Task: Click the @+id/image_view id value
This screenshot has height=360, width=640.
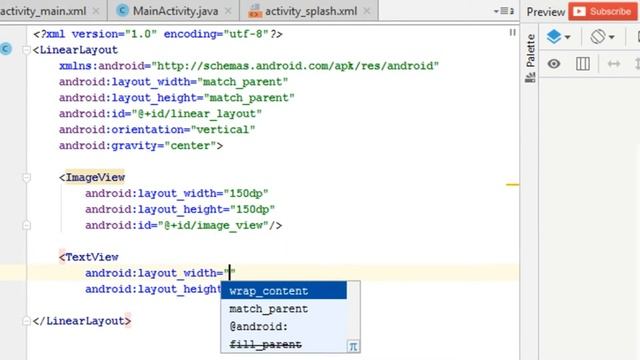Action: [213, 225]
